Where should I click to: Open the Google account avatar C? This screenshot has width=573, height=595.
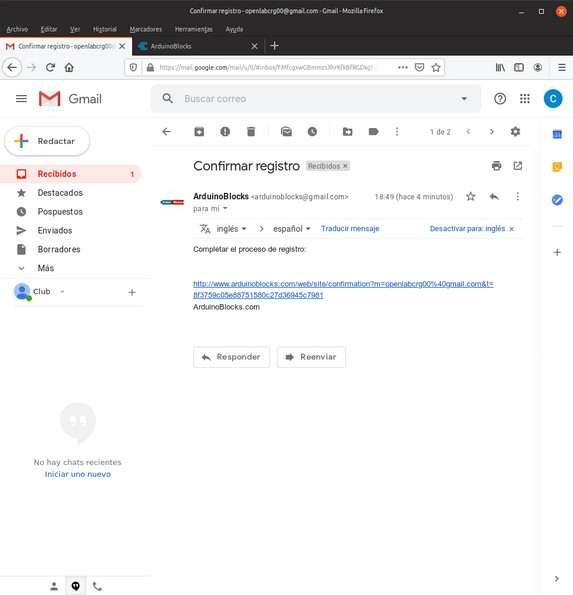(553, 99)
